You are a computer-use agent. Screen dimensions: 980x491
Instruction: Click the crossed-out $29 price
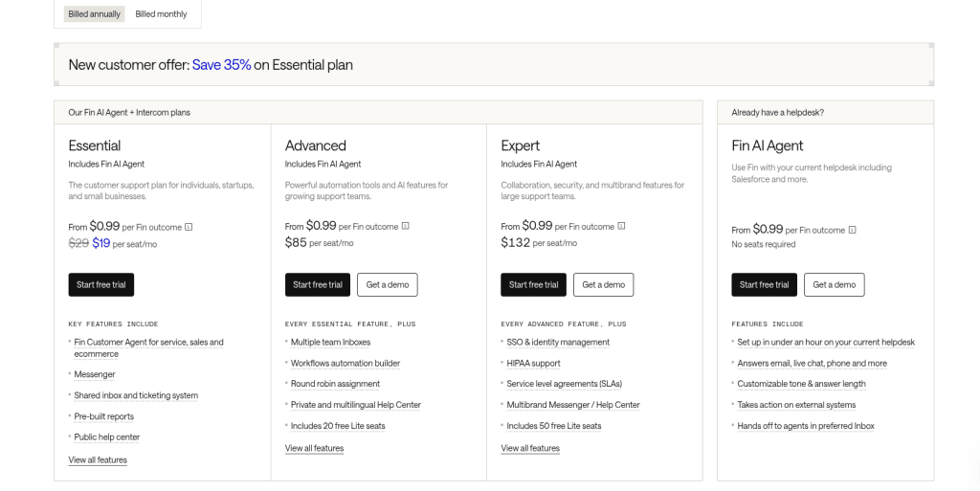click(78, 244)
